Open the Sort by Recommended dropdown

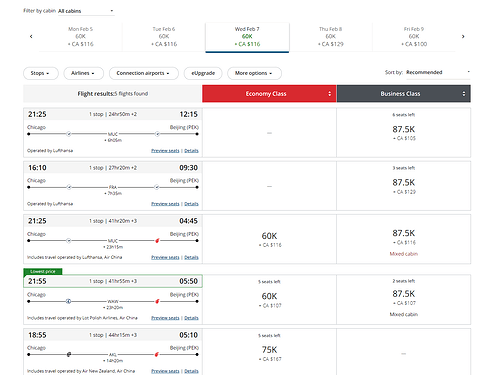(438, 72)
